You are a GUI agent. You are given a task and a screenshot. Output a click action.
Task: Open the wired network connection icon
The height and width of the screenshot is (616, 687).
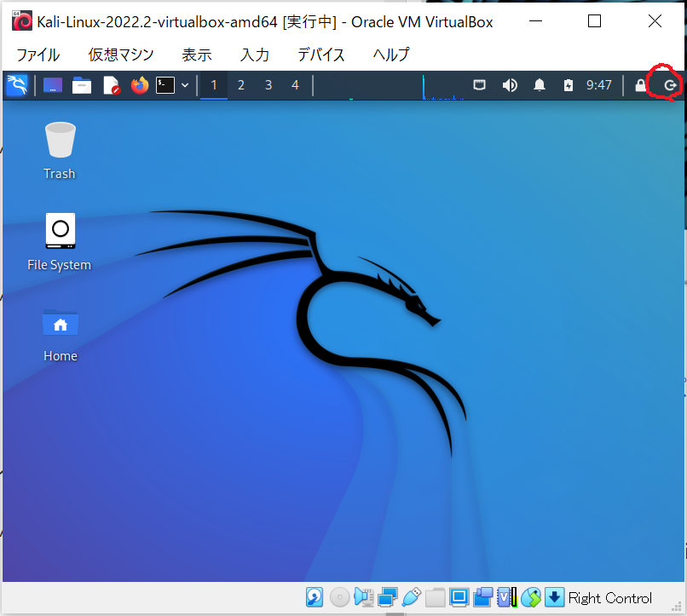tap(479, 85)
